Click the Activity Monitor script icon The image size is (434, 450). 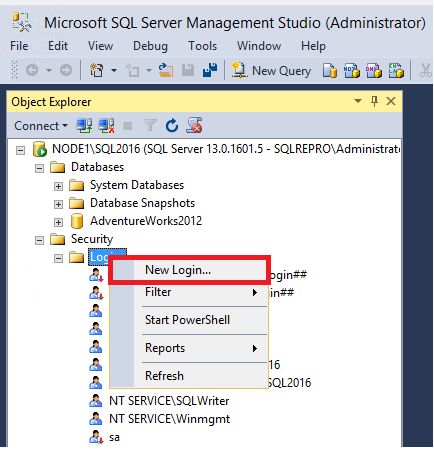coord(194,125)
